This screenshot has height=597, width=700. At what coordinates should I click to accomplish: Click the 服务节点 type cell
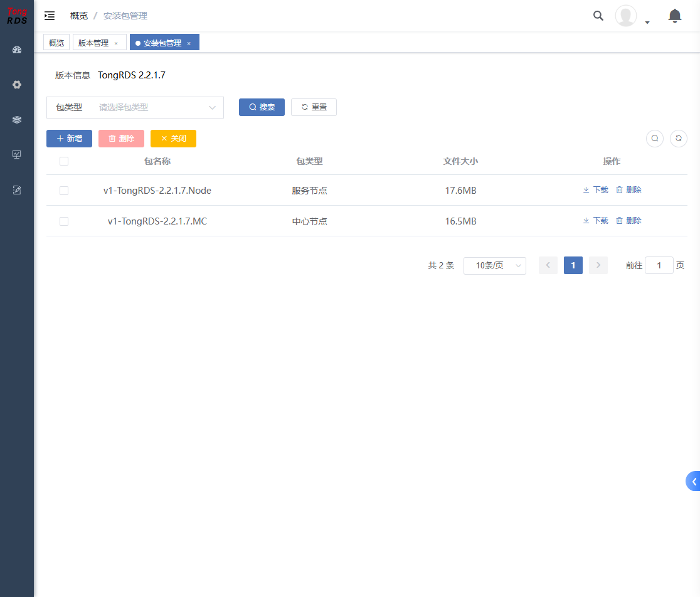coord(309,191)
